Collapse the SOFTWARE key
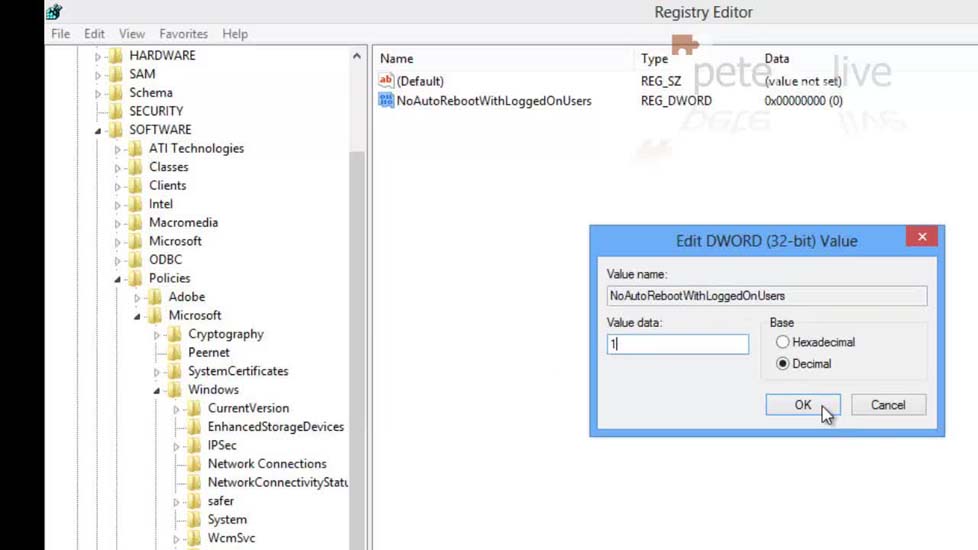978x550 pixels. pos(97,131)
